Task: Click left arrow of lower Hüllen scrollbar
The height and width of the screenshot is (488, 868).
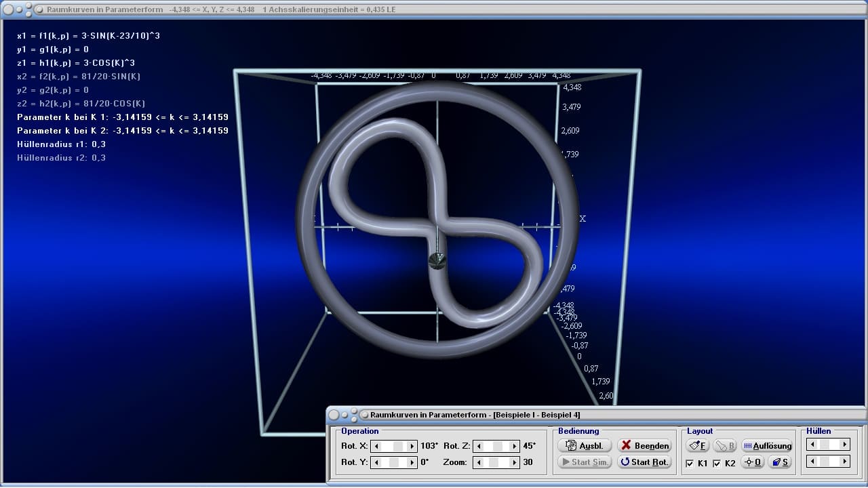Action: pyautogui.click(x=811, y=461)
